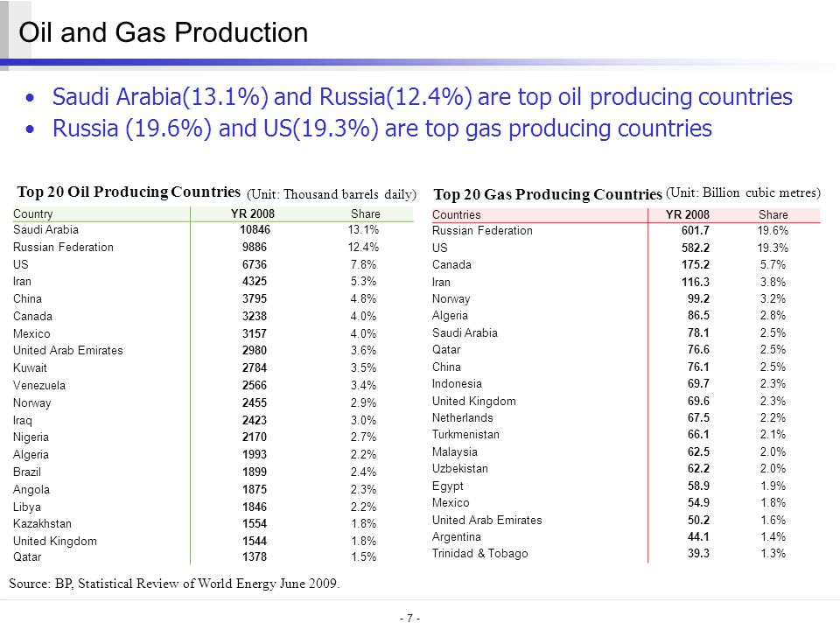Click 'Canada' in the oil table

tap(32, 317)
